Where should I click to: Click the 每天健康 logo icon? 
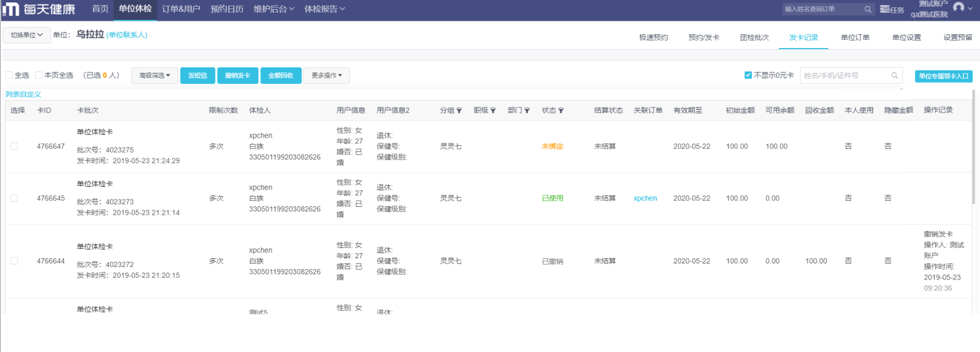coord(11,9)
